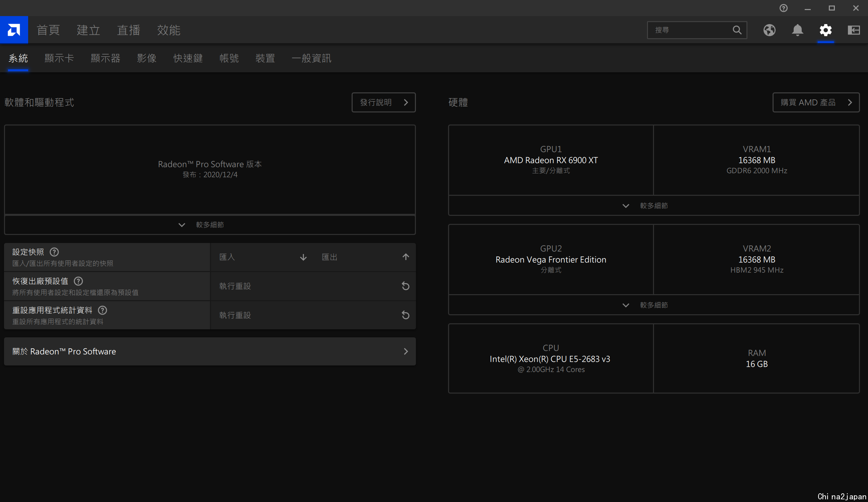Click the 軟體和驅動程式 heading

point(39,102)
